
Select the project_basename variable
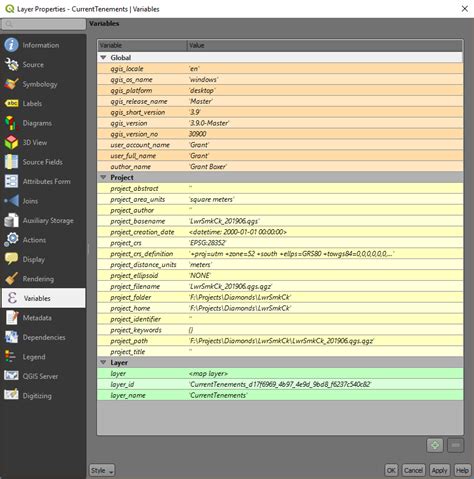[x=280, y=221]
